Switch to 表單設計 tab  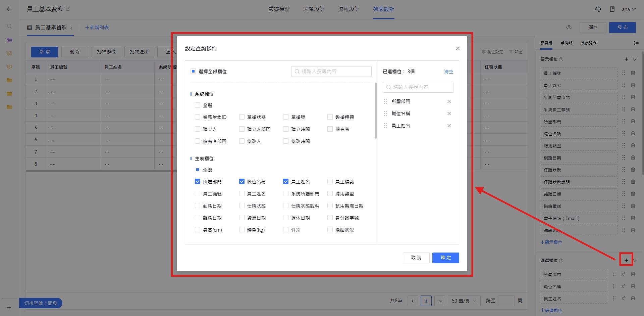coord(314,9)
